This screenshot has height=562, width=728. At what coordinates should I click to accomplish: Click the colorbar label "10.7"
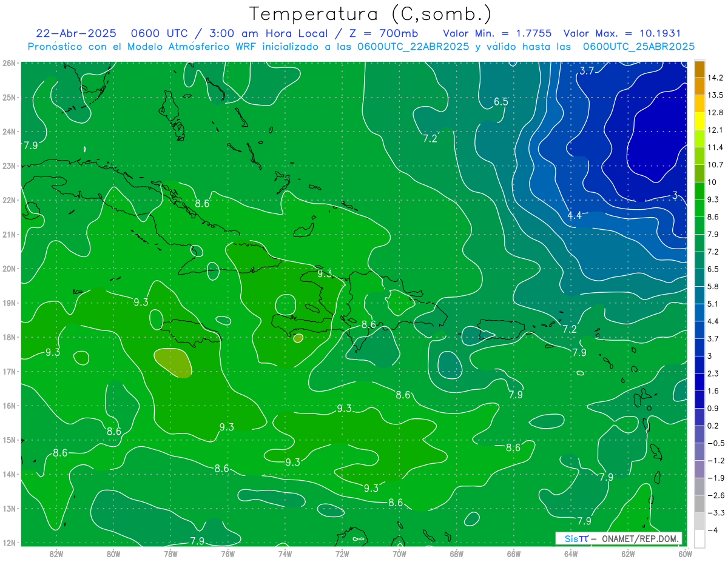[715, 165]
